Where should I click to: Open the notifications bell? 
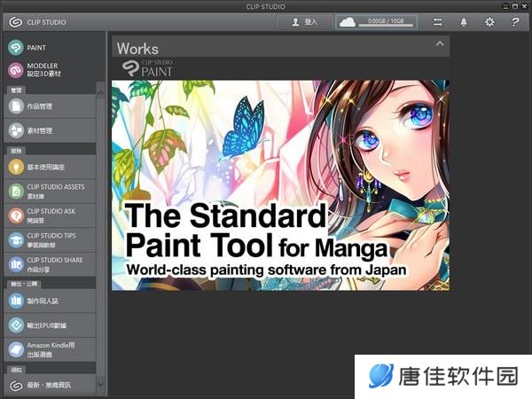pos(464,22)
